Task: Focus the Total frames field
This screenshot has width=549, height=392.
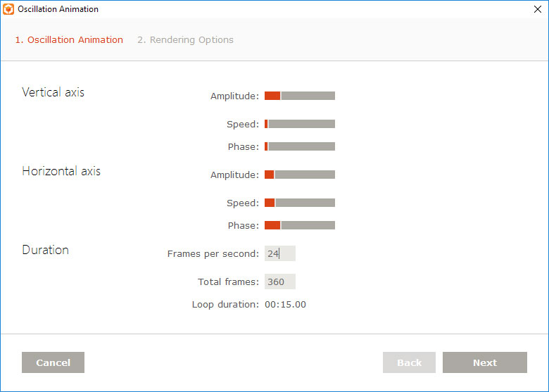Action: [279, 282]
